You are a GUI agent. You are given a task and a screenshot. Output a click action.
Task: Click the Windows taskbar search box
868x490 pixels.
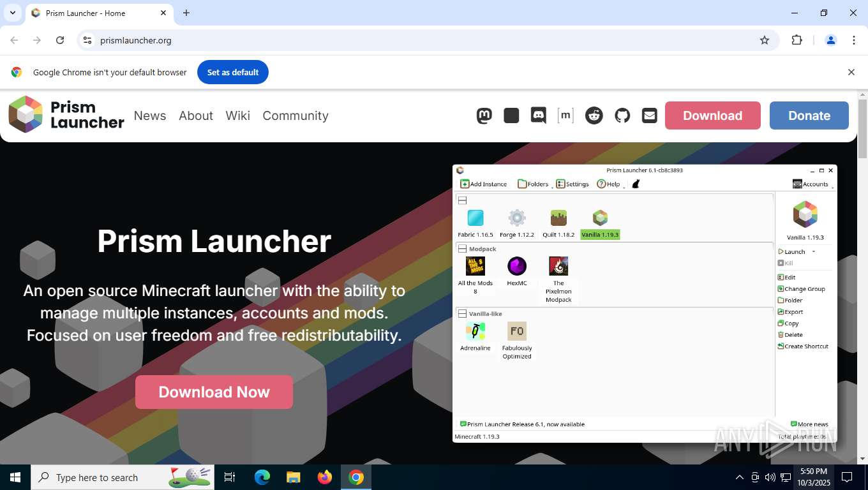pos(123,477)
